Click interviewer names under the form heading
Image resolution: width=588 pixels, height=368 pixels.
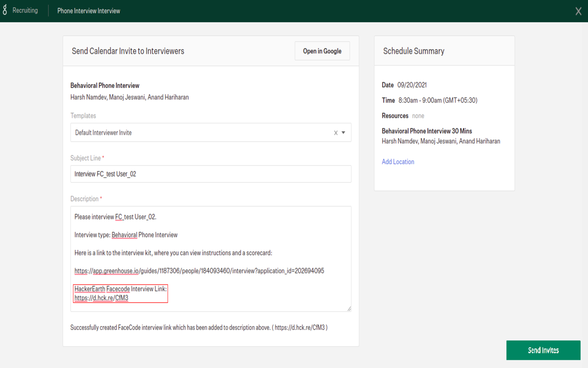(x=130, y=97)
